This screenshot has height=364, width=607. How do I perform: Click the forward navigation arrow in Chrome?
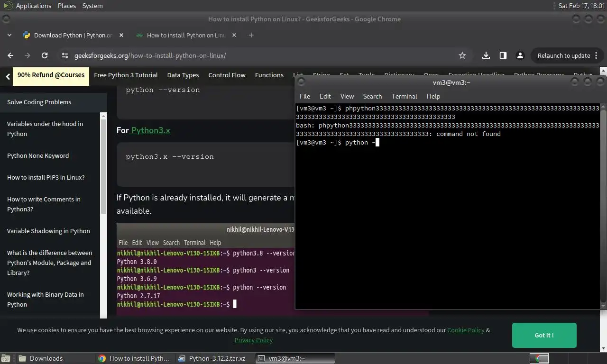pyautogui.click(x=28, y=55)
